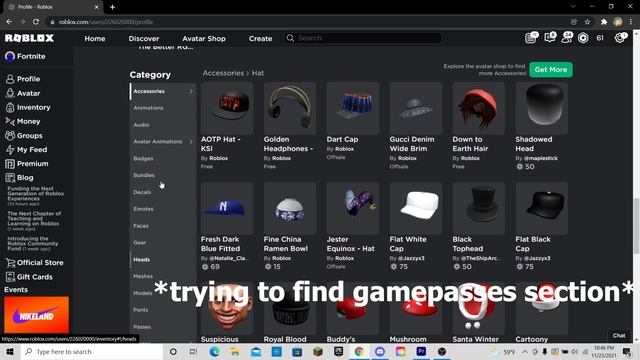Open Fine China Ramen Bowl thumbnail
This screenshot has width=640, height=360.
click(x=290, y=208)
